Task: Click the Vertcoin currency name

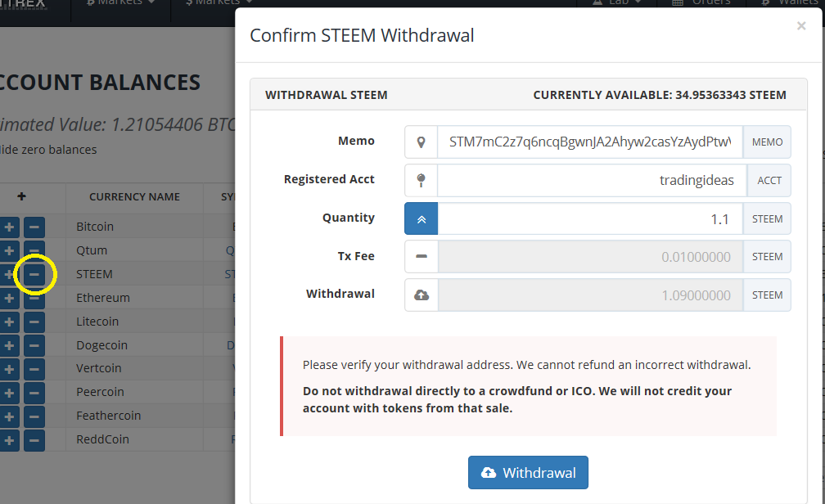Action: [x=99, y=368]
